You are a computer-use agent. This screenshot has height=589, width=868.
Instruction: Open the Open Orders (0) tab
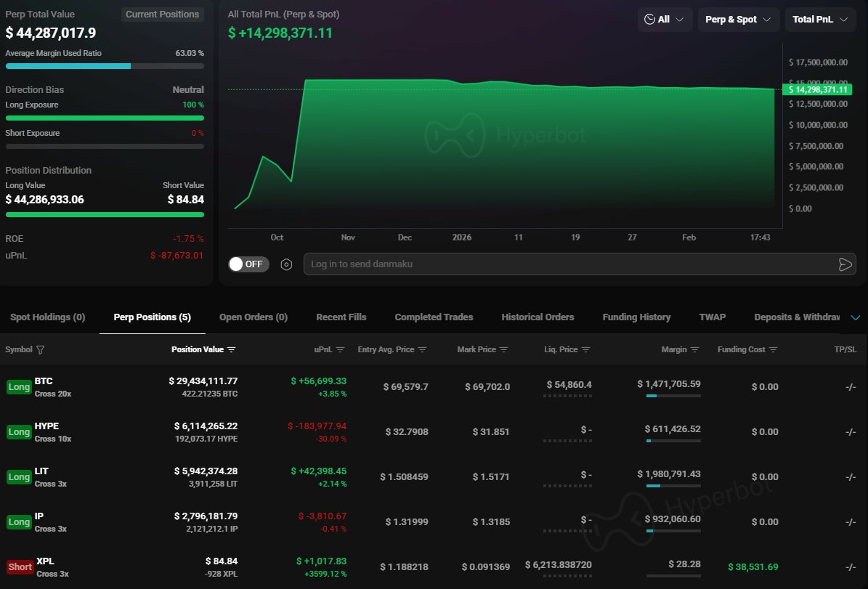click(253, 317)
